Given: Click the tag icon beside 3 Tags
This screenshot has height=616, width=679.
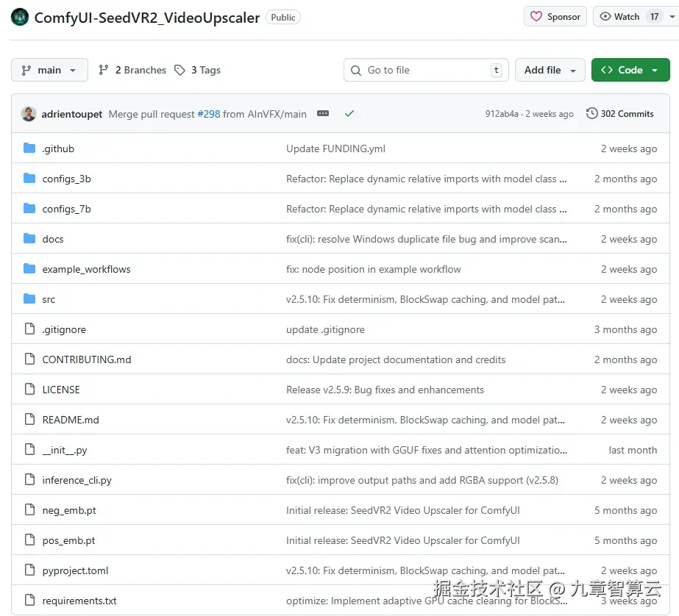Looking at the screenshot, I should [179, 70].
